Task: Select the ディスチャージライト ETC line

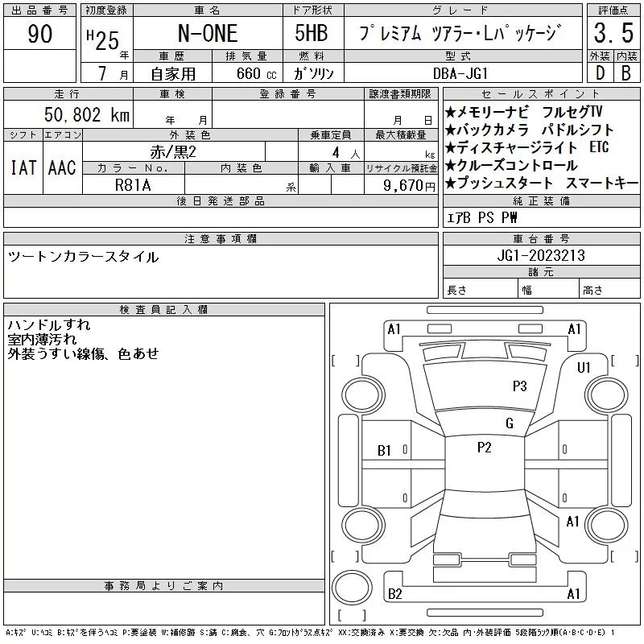Action: point(526,147)
